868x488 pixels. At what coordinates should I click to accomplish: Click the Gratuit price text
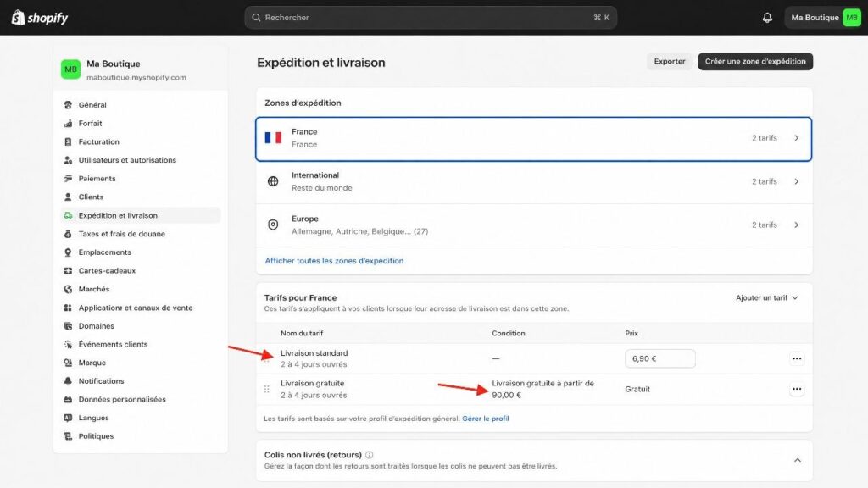tap(637, 389)
